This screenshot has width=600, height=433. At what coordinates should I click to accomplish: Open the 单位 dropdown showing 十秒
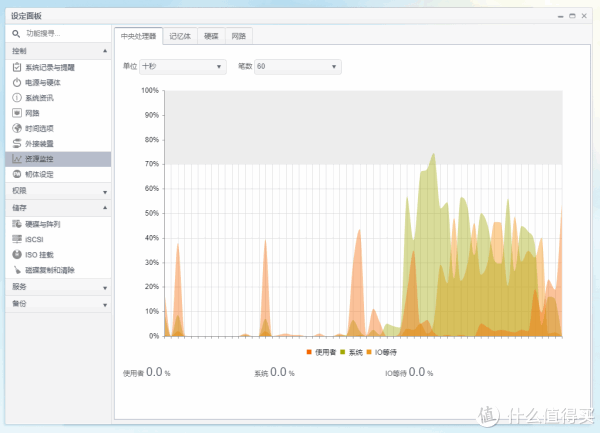coord(183,67)
